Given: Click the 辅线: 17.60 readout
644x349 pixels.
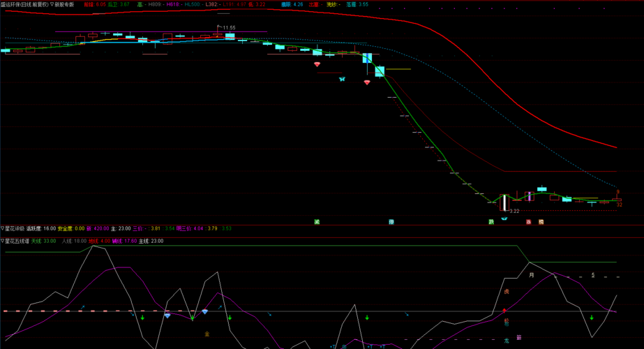Looking at the screenshot, I should (124, 242).
